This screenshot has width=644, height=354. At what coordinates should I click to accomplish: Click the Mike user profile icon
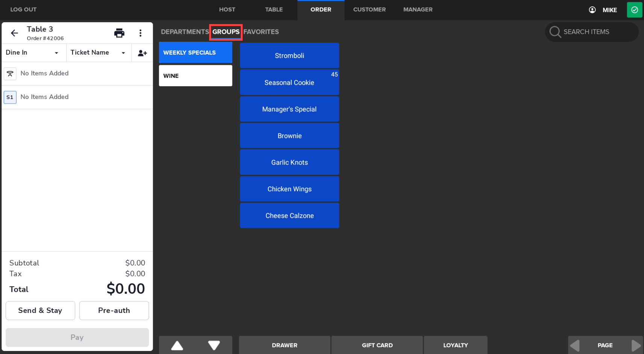tap(592, 10)
